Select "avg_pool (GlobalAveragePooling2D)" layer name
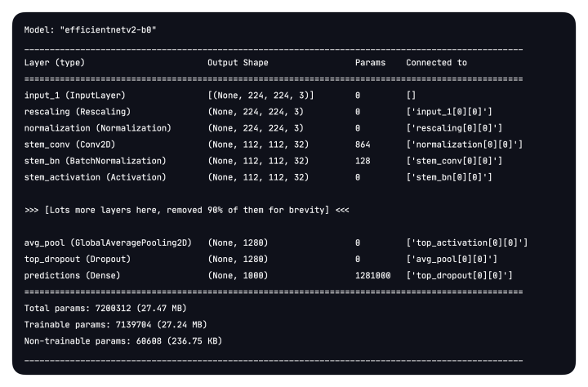This screenshot has width=588, height=387. pos(108,243)
